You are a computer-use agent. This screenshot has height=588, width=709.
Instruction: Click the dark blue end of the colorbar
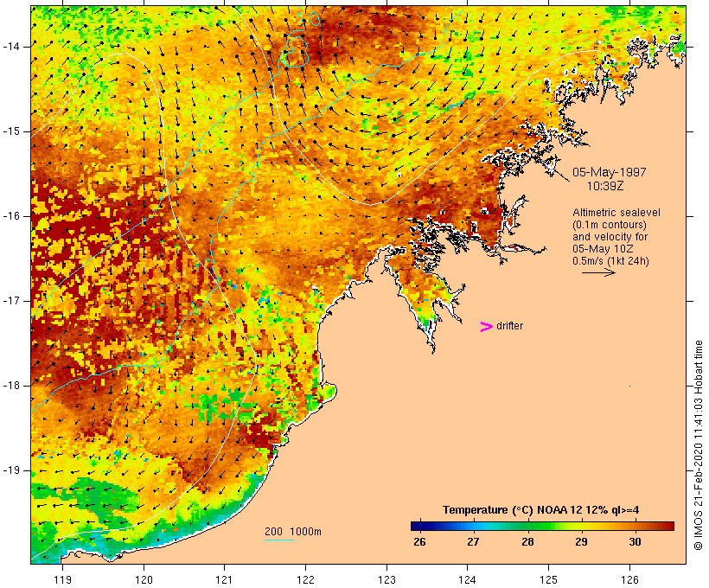[x=418, y=526]
